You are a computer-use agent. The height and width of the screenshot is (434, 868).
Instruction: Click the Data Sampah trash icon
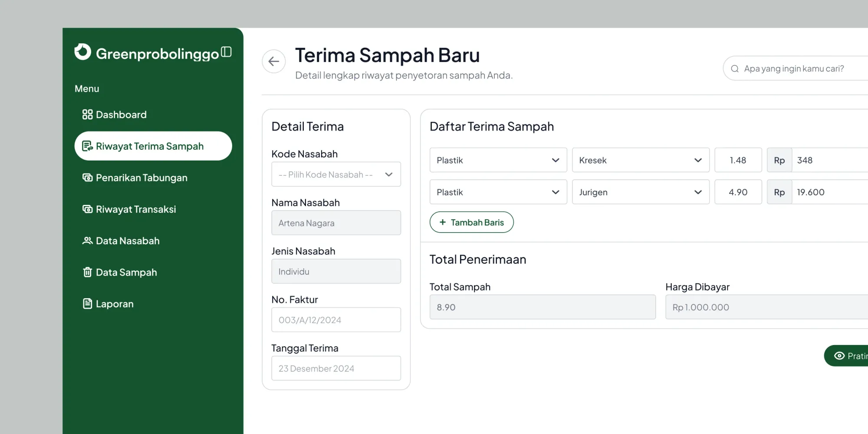click(87, 272)
